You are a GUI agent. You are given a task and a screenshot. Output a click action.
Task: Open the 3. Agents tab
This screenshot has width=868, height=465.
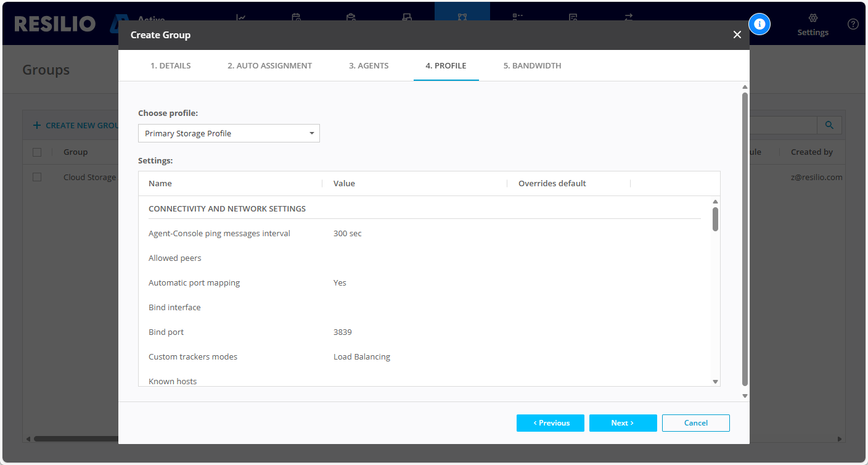click(x=369, y=65)
